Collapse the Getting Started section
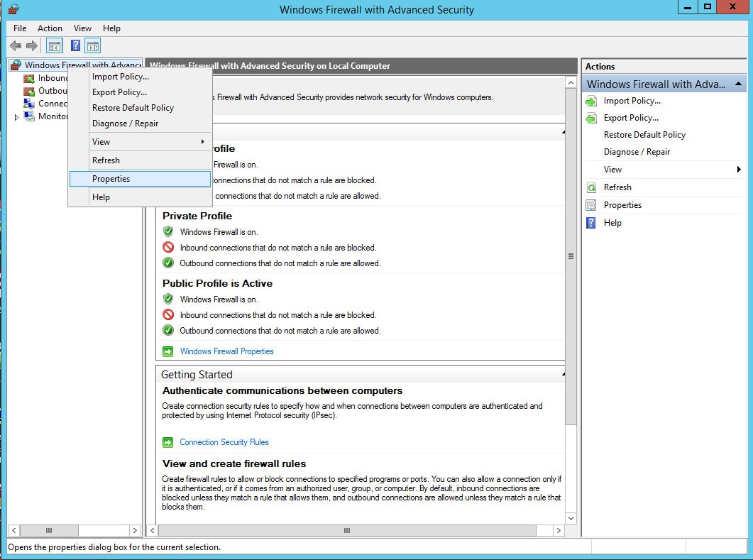The height and width of the screenshot is (560, 753). [x=564, y=374]
